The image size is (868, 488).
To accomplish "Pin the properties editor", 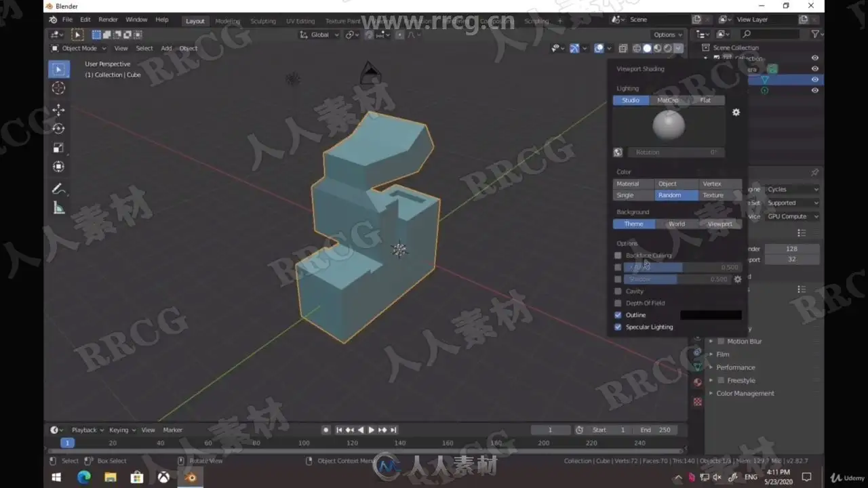I will pyautogui.click(x=814, y=173).
